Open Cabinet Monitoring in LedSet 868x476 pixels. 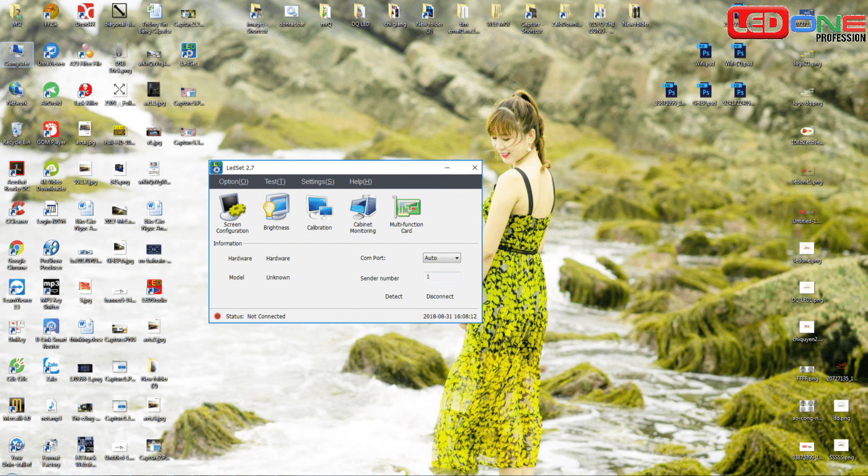pos(363,214)
